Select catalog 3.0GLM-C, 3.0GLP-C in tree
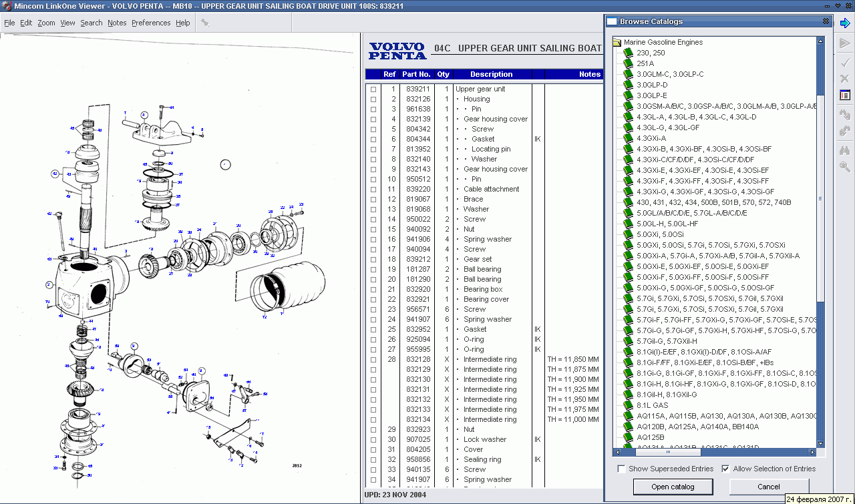 670,74
